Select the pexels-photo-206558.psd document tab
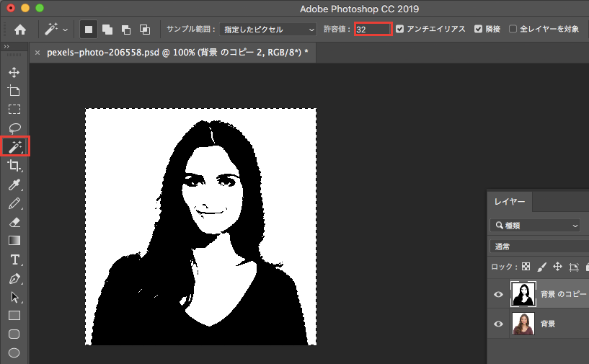Screen dimensions: 589x364 coord(177,53)
